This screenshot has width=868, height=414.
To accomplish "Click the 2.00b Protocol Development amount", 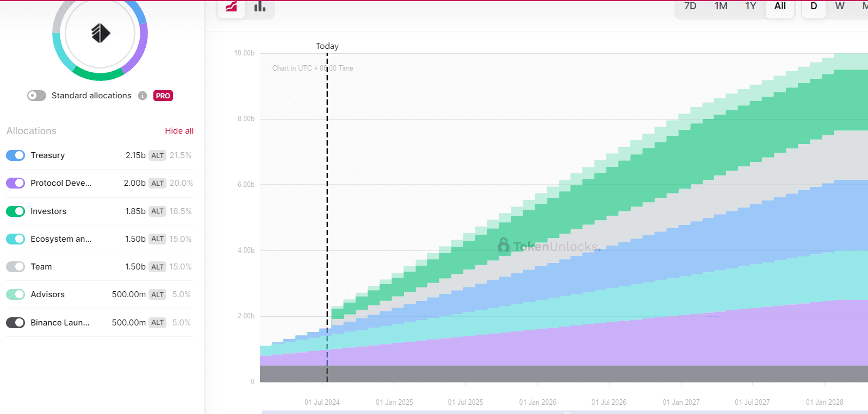I will [x=134, y=183].
